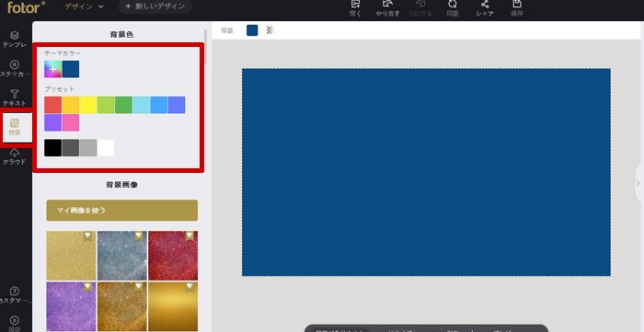Open the テンプレ templates sidebar icon

pyautogui.click(x=15, y=40)
